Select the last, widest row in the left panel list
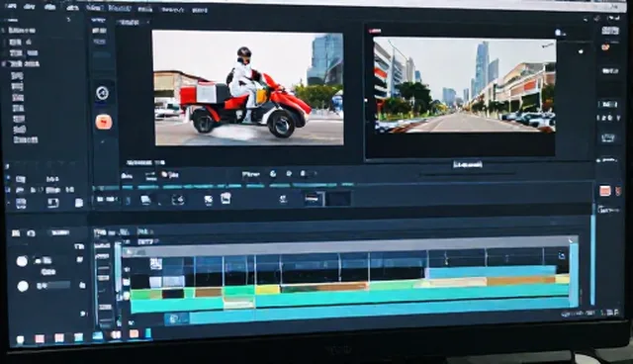The width and height of the screenshot is (633, 364). pyautogui.click(x=26, y=139)
